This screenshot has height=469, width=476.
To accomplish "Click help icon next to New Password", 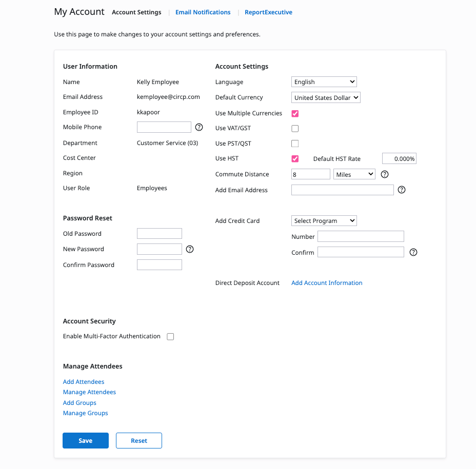I will point(190,249).
